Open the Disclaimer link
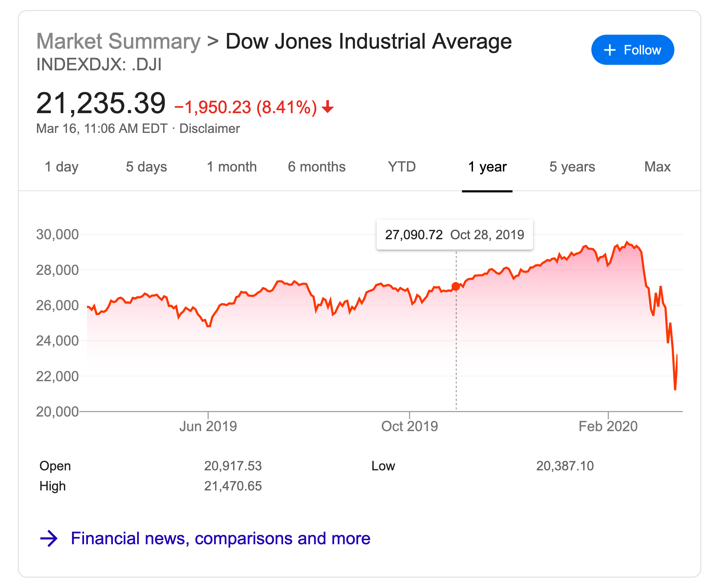713x588 pixels. pyautogui.click(x=210, y=129)
